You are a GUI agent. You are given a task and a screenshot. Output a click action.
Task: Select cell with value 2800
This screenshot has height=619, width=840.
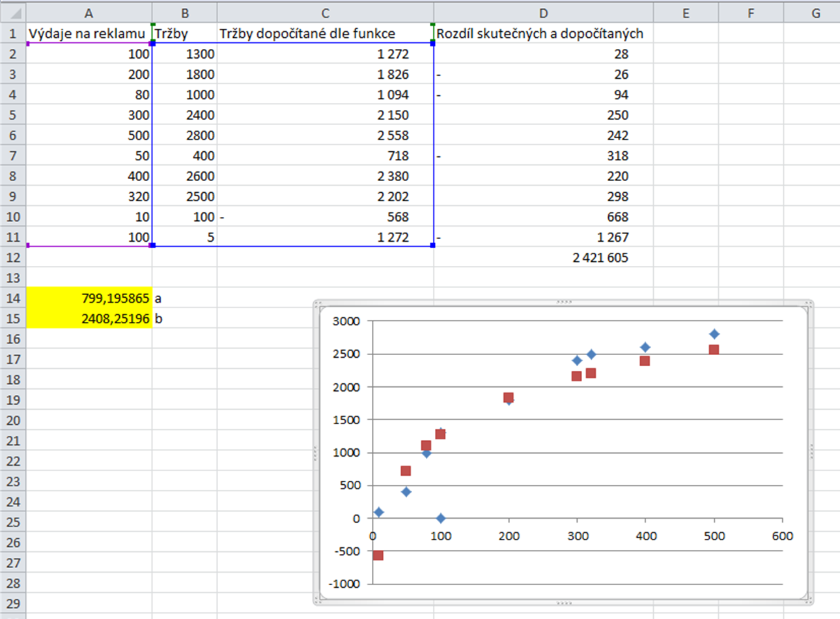(185, 136)
